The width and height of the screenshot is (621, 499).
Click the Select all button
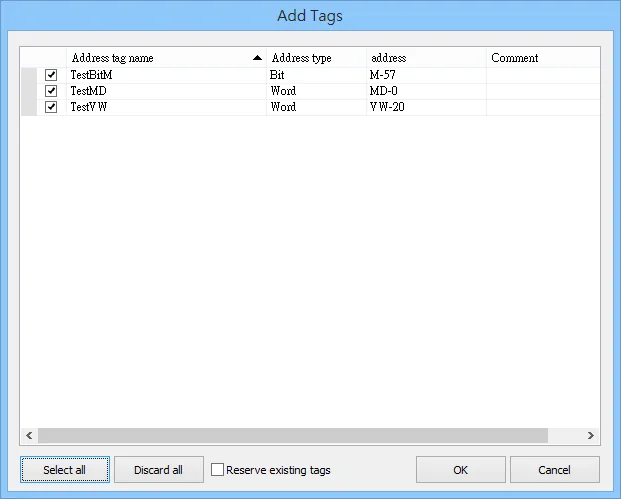pos(65,470)
